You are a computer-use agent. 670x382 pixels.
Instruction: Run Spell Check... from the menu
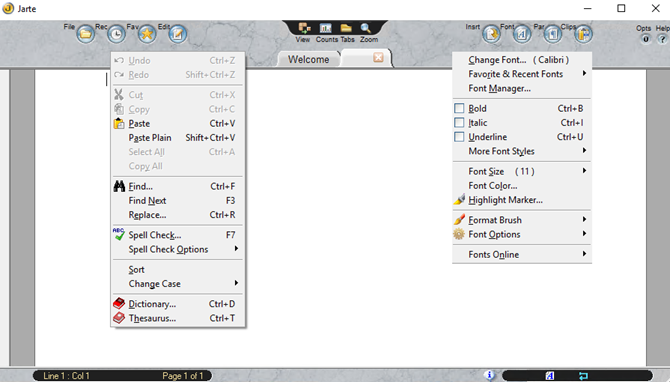click(x=178, y=235)
